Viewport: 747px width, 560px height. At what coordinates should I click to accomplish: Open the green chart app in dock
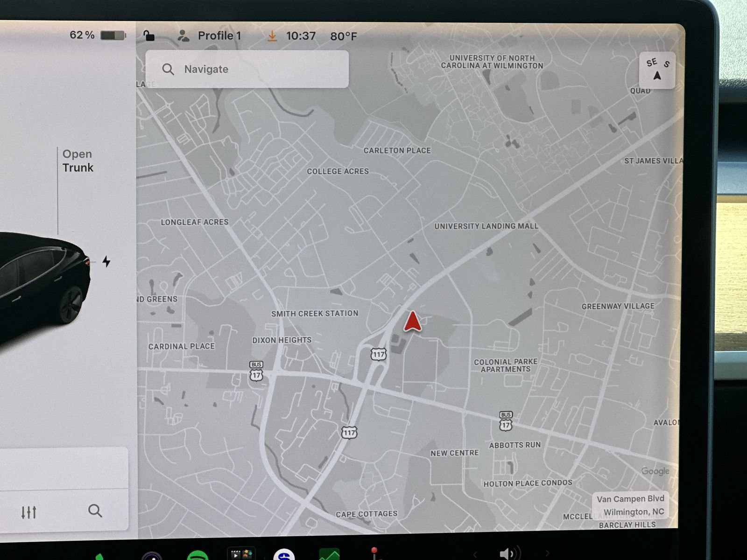pos(329,554)
